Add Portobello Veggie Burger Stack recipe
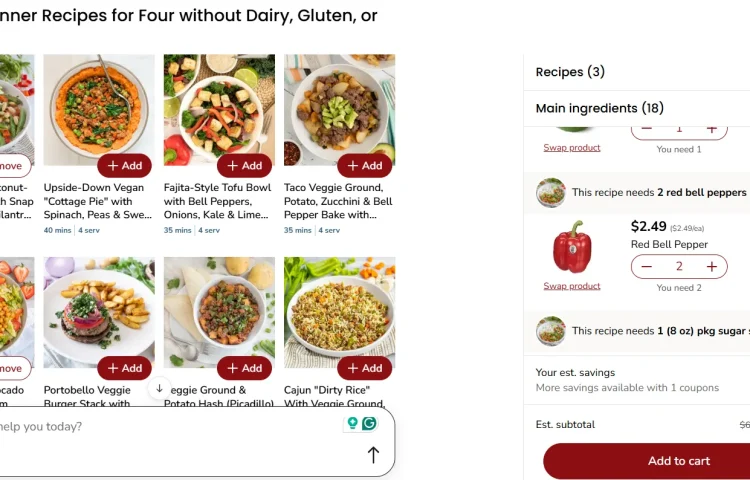750x480 pixels. (x=125, y=368)
